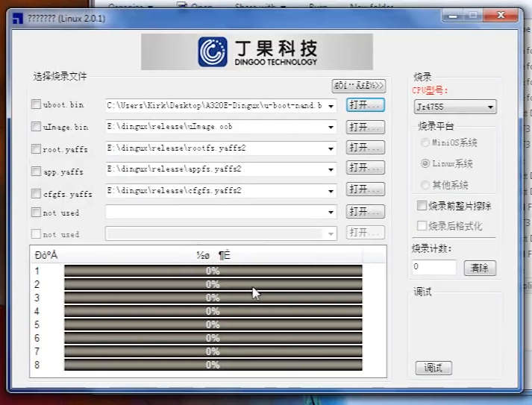532x405 pixels.
Task: Enable the app.yaffs checkbox
Action: (x=36, y=172)
